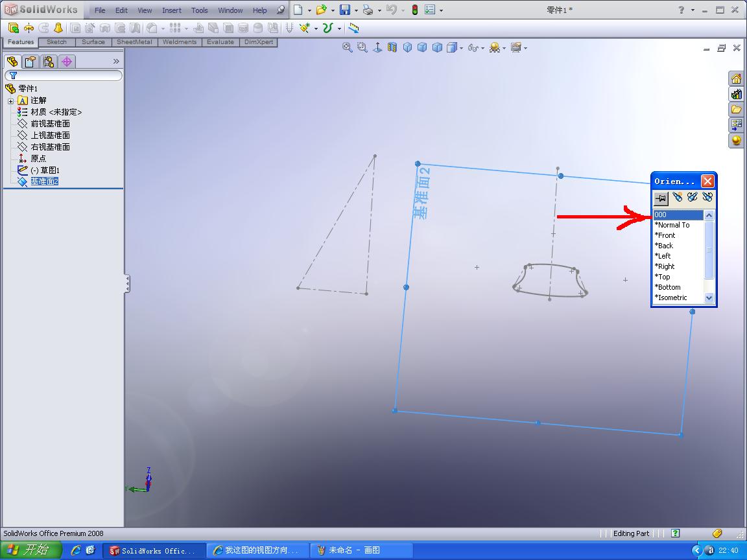Open View Palette icon in task pane
Image resolution: width=747 pixels, height=560 pixels.
736,124
